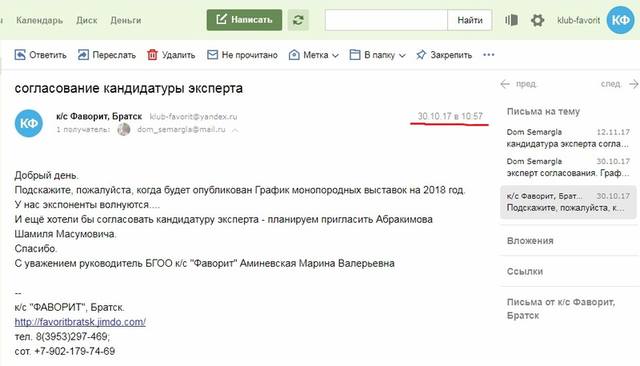Open the Календарь tab
640x366 pixels.
click(x=40, y=20)
